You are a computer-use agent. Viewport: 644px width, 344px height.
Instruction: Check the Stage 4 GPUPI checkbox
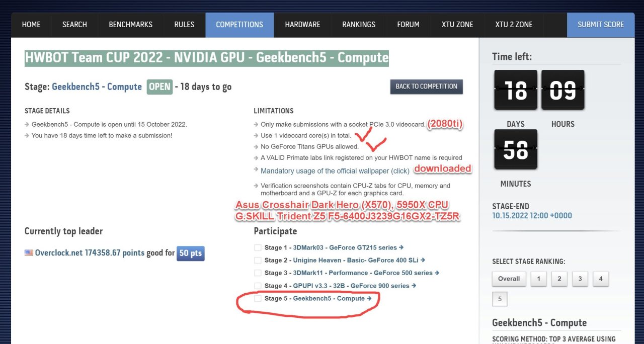[258, 286]
